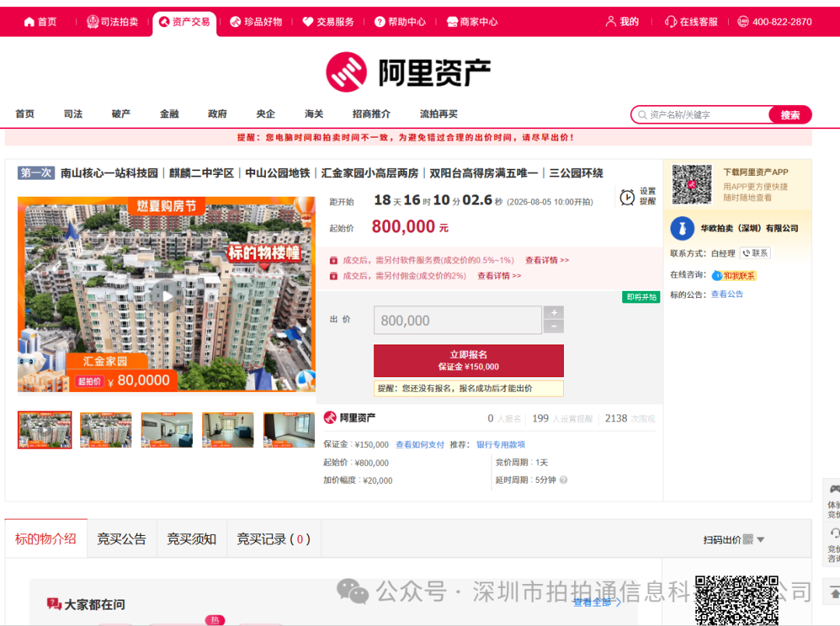Open 帮助中心 with the question mark icon

pos(401,22)
